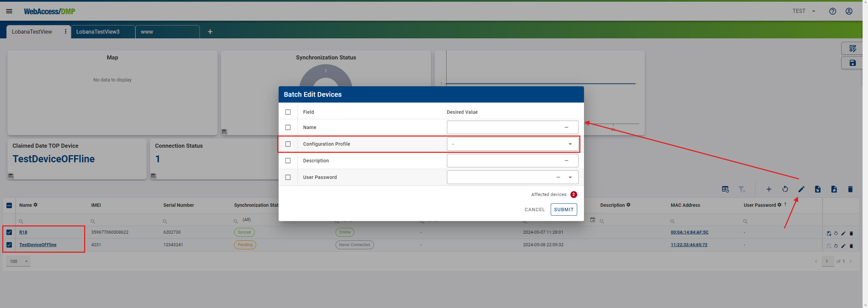Open the calendar icon in Claimed Date filter
The width and height of the screenshot is (868, 308).
pyautogui.click(x=592, y=220)
